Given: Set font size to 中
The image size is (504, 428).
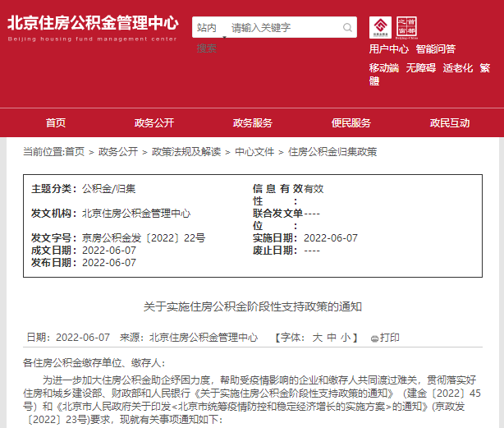Looking at the screenshot, I should [332, 338].
